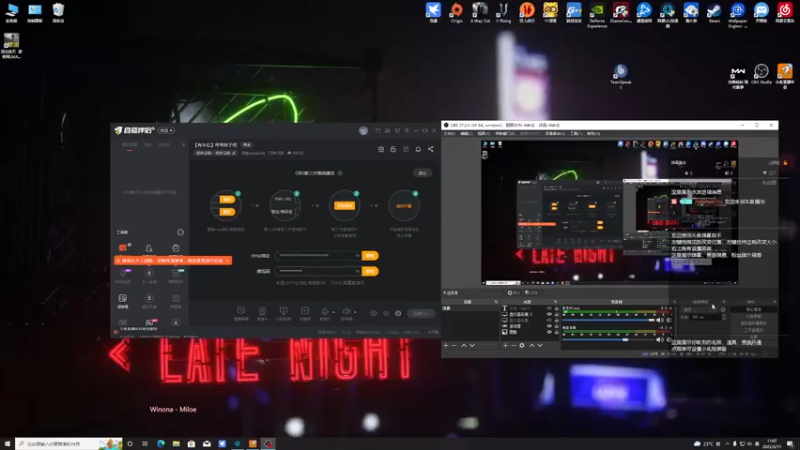
Task: Click the round toolbox icon beside the tools heading
Action: coord(180,232)
